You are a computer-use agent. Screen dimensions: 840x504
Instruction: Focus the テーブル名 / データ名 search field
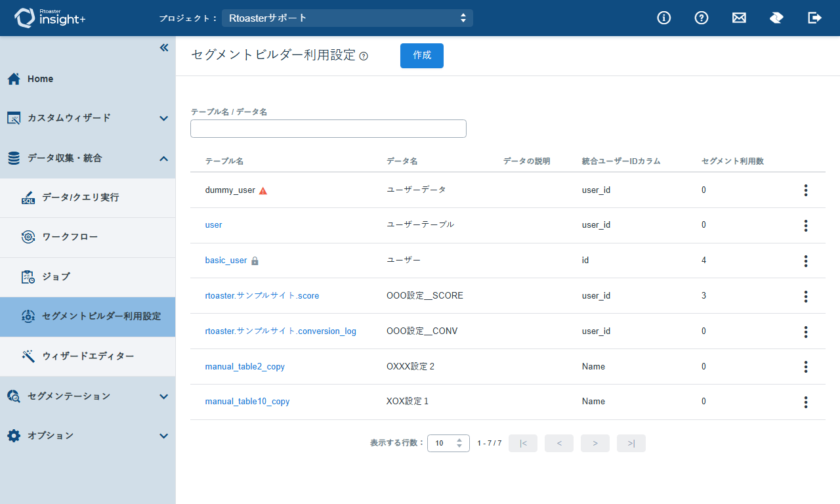[328, 129]
